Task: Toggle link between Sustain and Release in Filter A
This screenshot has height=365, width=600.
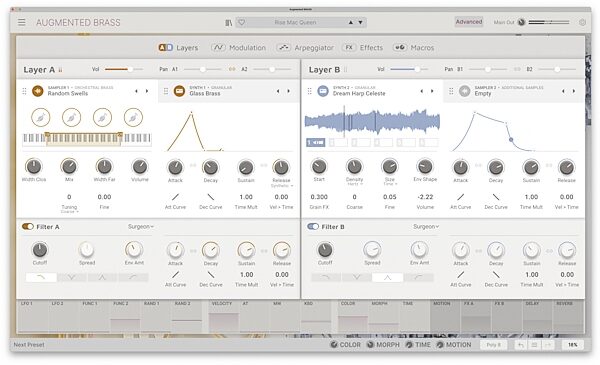Action: tap(264, 251)
